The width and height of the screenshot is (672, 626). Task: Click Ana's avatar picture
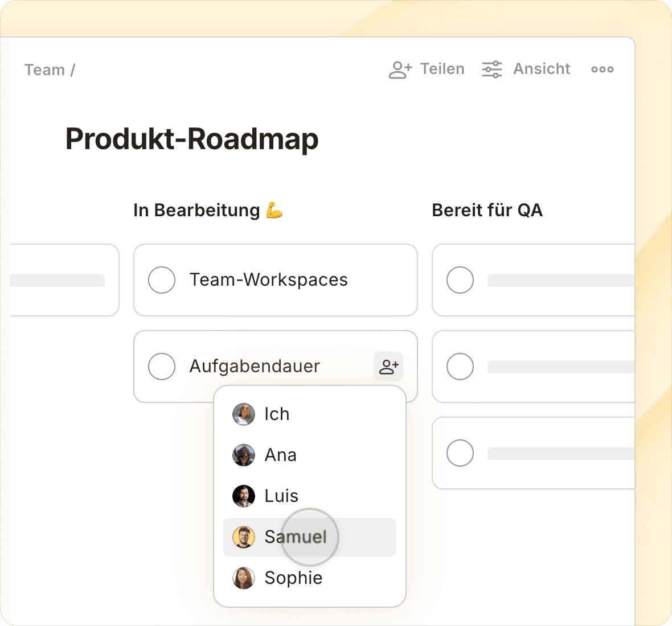click(244, 455)
